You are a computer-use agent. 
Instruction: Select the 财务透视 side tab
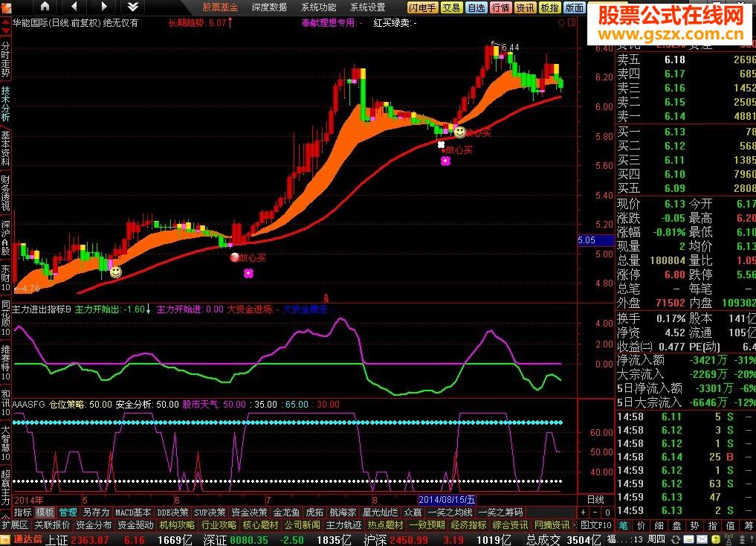point(5,193)
